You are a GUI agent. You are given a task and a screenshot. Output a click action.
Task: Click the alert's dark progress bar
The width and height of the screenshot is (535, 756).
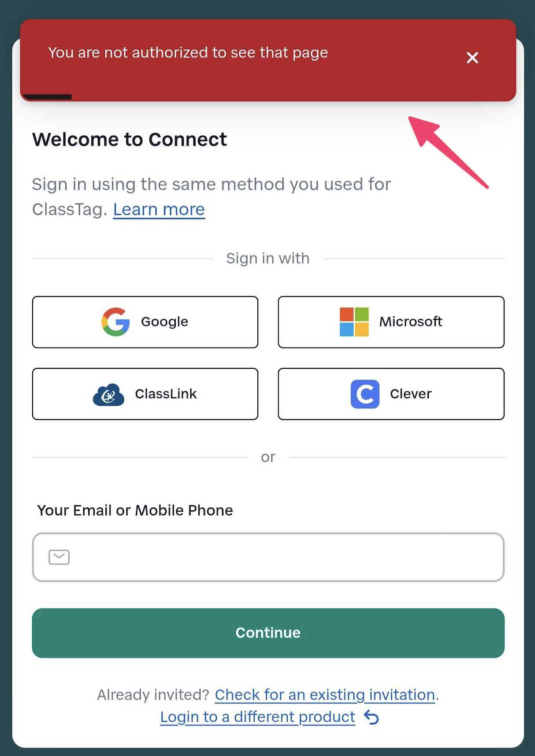coord(47,97)
